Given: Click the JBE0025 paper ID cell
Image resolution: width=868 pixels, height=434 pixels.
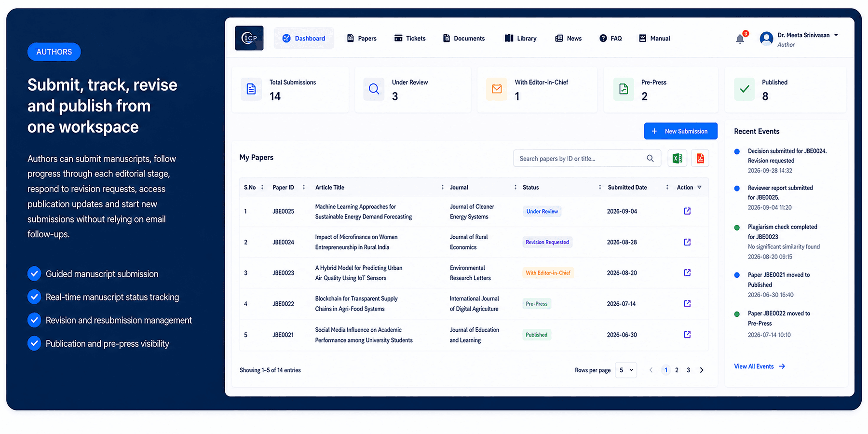Looking at the screenshot, I should pyautogui.click(x=283, y=211).
